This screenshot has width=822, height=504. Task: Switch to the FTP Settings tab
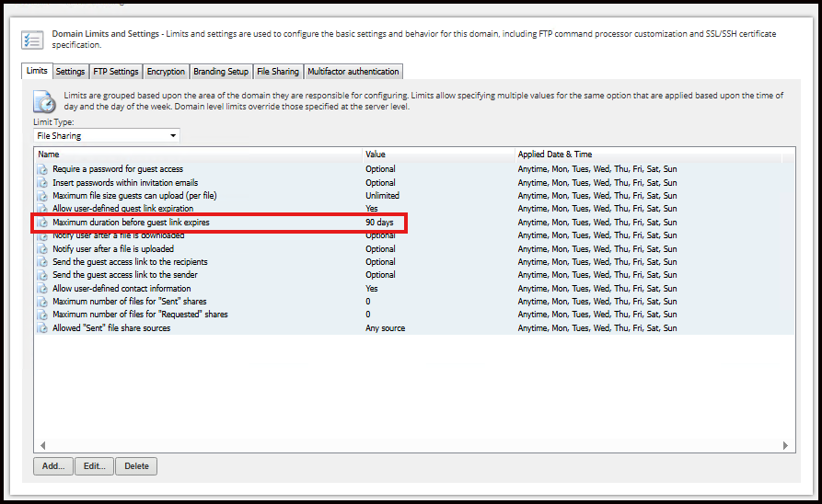pyautogui.click(x=116, y=71)
